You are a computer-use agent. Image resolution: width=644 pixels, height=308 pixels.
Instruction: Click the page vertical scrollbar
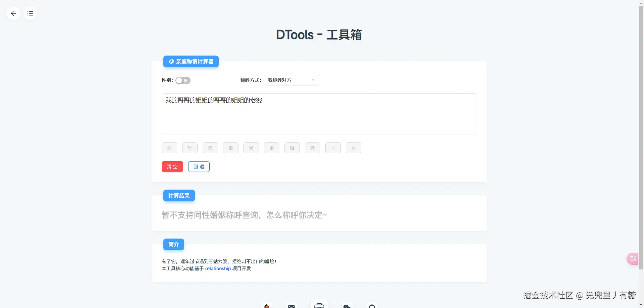[x=641, y=137]
